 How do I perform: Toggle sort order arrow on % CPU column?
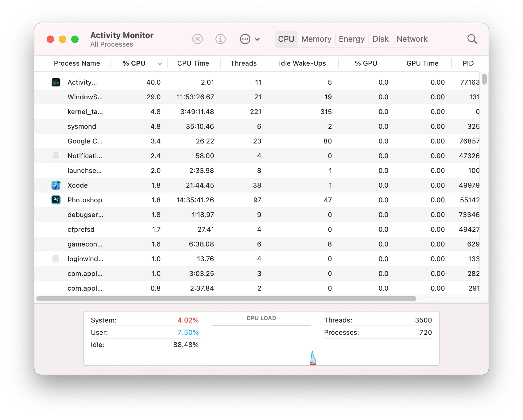pyautogui.click(x=160, y=63)
